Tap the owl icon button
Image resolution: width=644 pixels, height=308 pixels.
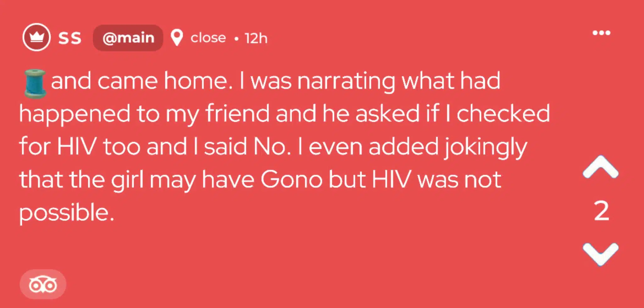[x=43, y=284]
